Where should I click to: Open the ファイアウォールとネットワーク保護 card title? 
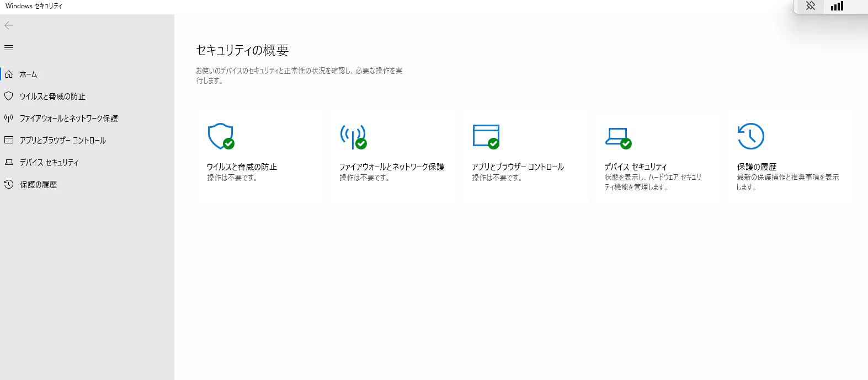[x=392, y=167]
